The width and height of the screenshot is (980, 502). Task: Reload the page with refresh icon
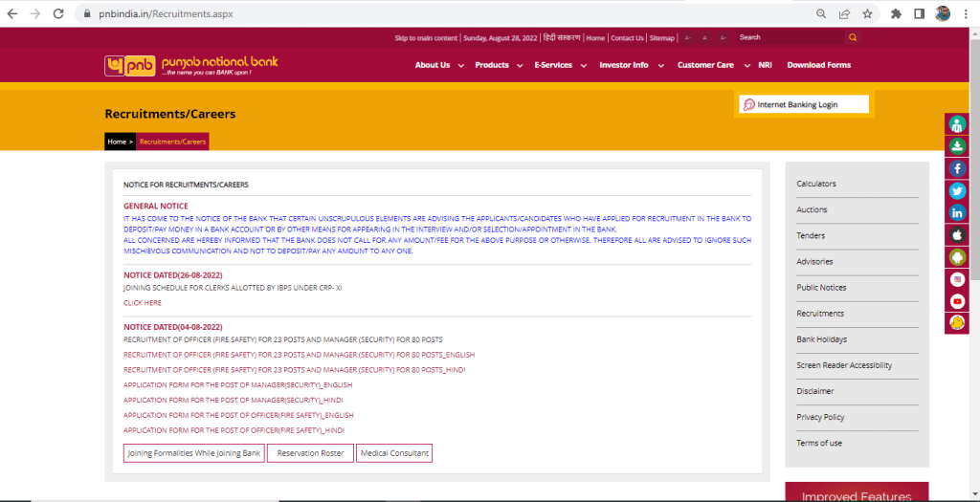(x=58, y=13)
